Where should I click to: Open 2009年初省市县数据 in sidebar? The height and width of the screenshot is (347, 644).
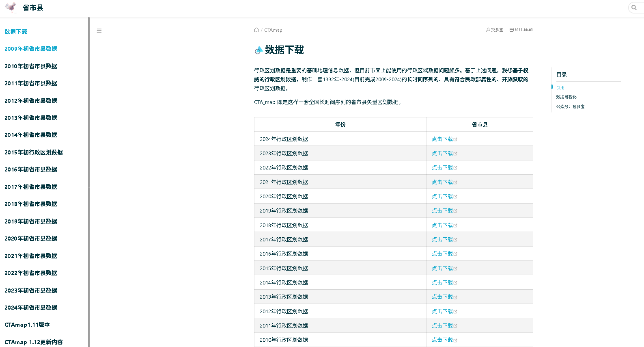(x=31, y=49)
